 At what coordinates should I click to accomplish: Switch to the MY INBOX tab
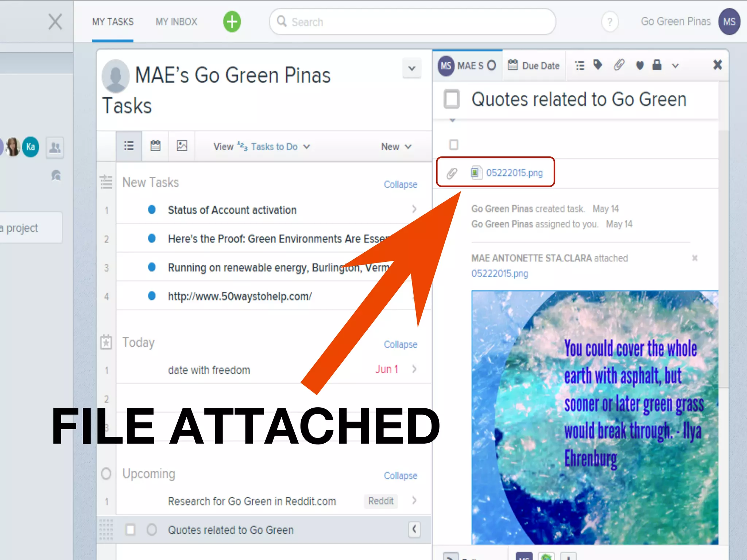(176, 22)
